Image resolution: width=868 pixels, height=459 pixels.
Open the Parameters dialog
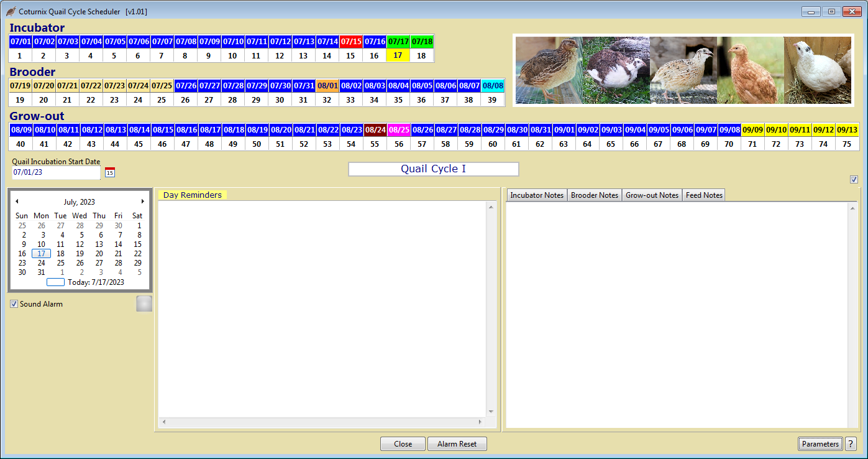[x=820, y=443]
